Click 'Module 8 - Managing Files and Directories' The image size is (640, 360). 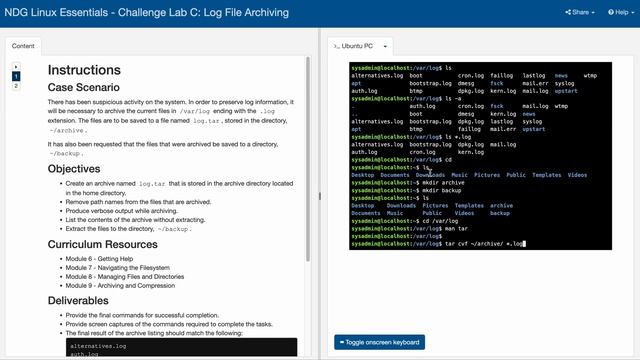point(125,277)
